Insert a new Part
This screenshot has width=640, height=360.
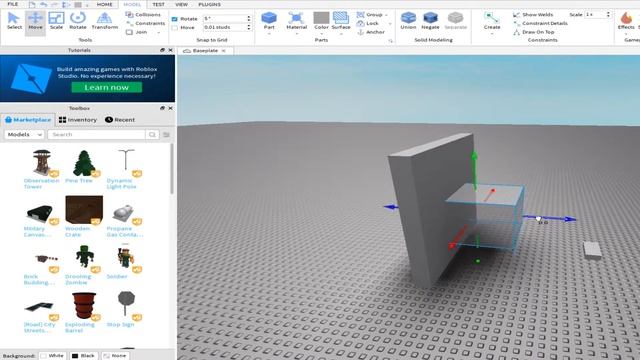click(269, 20)
